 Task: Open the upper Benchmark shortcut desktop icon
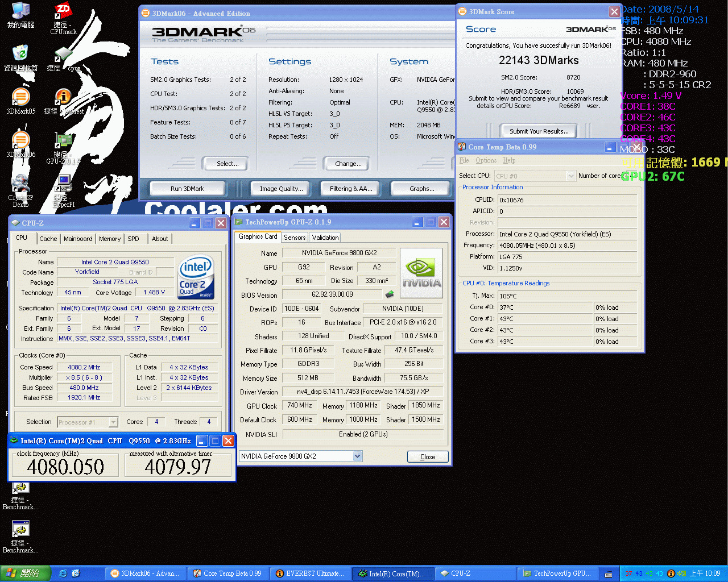[20, 494]
